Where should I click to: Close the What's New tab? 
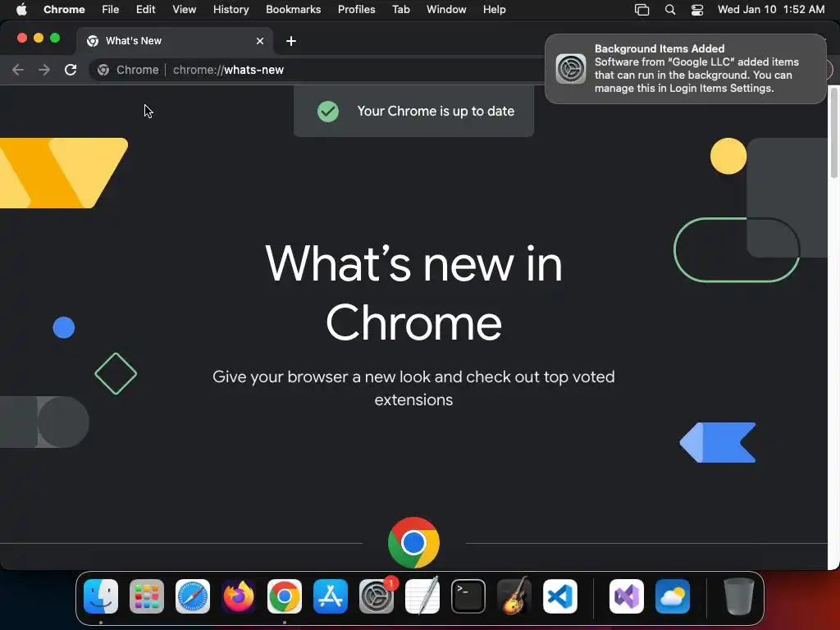pos(260,41)
